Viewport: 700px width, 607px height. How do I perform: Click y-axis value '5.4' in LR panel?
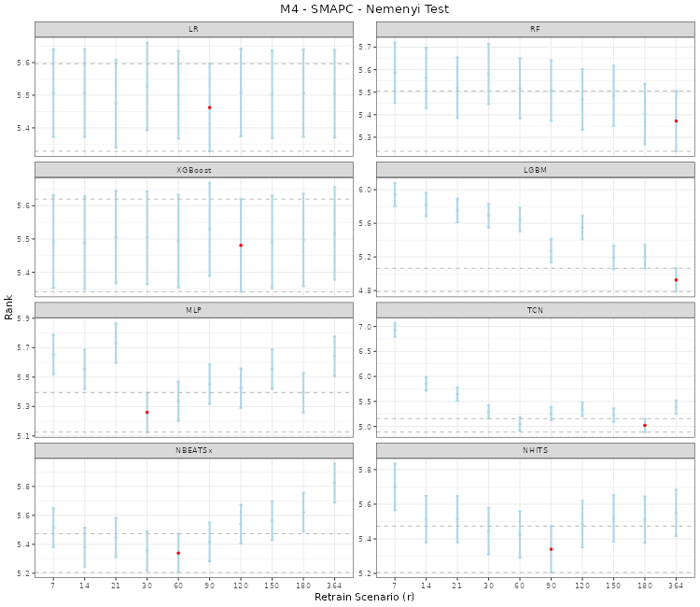[23, 128]
